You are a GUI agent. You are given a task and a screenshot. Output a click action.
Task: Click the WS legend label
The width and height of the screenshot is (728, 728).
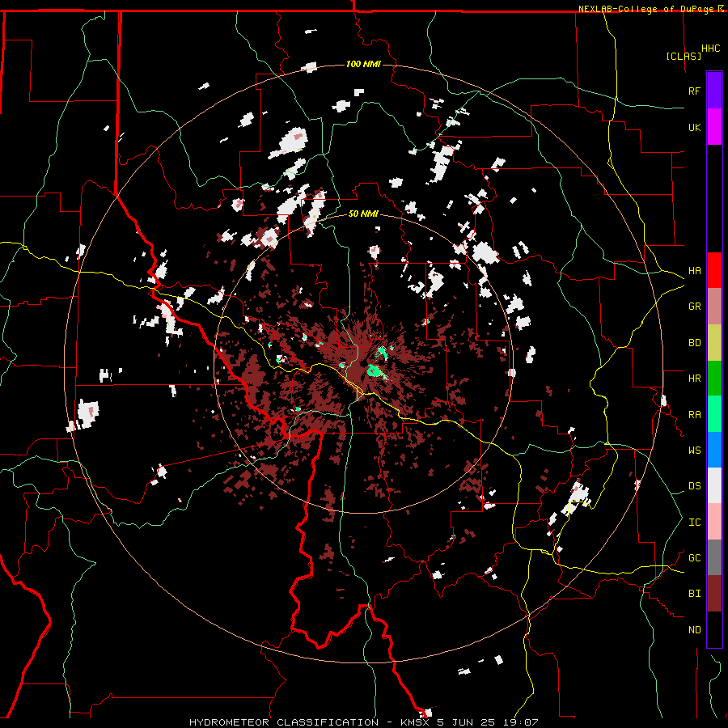(694, 450)
